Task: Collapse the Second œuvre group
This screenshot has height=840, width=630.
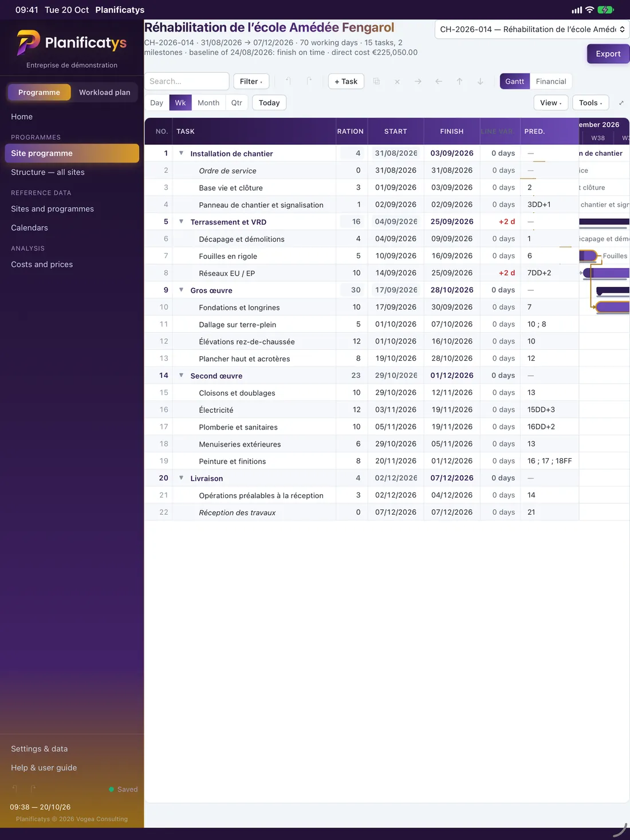Action: click(181, 375)
